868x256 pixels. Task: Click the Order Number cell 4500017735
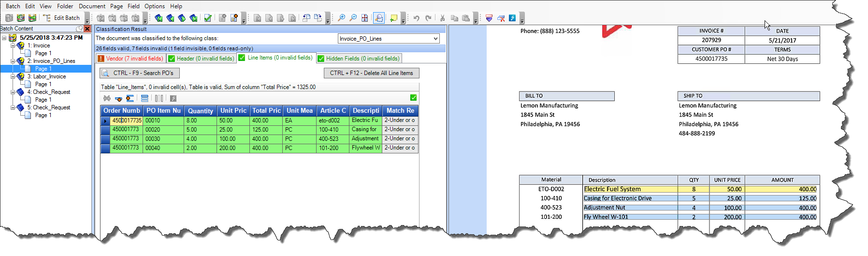point(127,120)
